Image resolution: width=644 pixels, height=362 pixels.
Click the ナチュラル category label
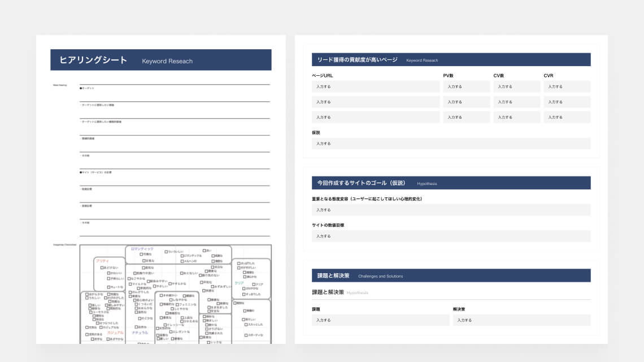coord(140,333)
